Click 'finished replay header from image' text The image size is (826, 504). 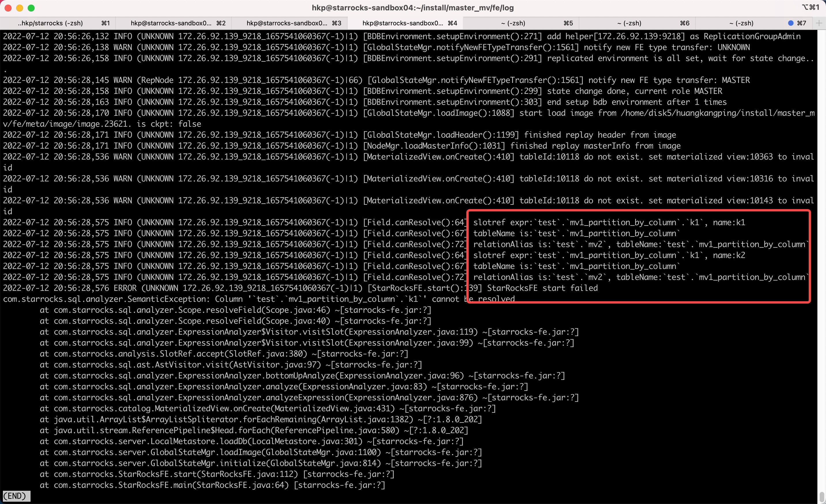600,134
